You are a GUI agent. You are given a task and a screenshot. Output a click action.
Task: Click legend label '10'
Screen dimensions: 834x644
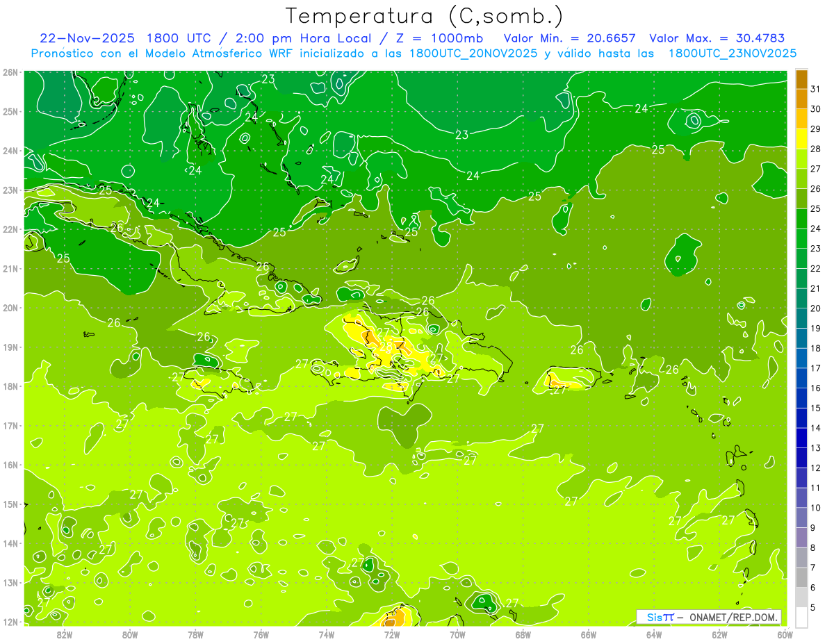[816, 507]
